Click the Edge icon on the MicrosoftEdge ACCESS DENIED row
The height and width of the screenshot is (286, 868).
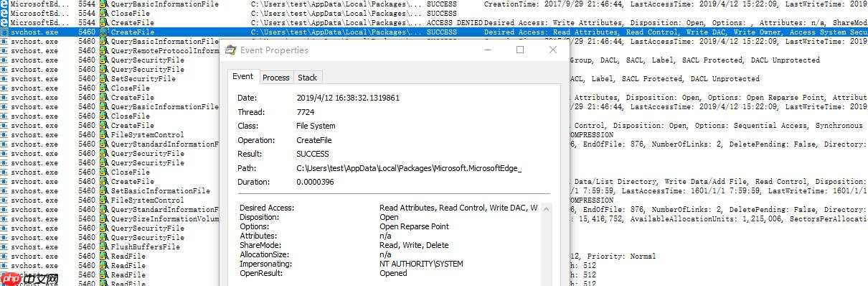pos(4,23)
